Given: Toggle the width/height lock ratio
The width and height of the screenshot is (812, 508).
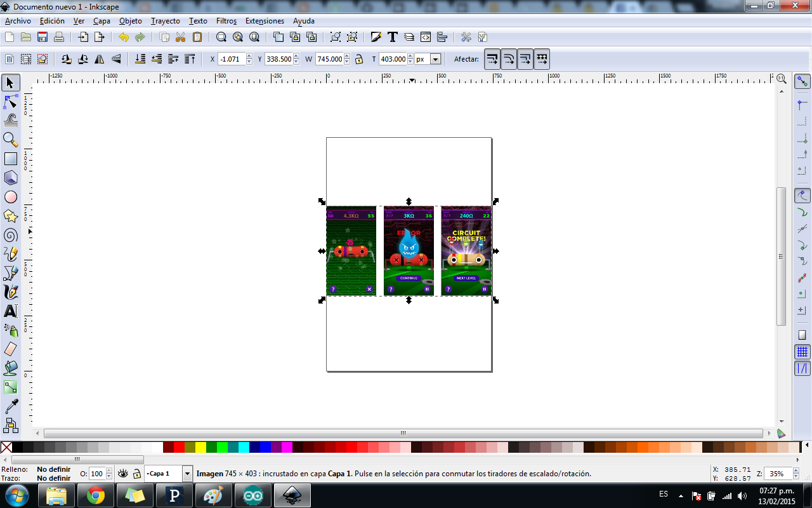Looking at the screenshot, I should [x=359, y=59].
